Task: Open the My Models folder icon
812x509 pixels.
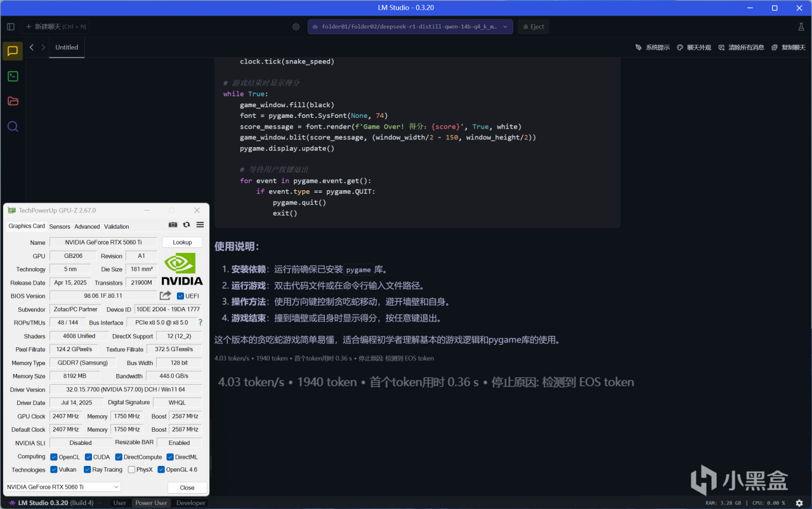Action: click(13, 101)
